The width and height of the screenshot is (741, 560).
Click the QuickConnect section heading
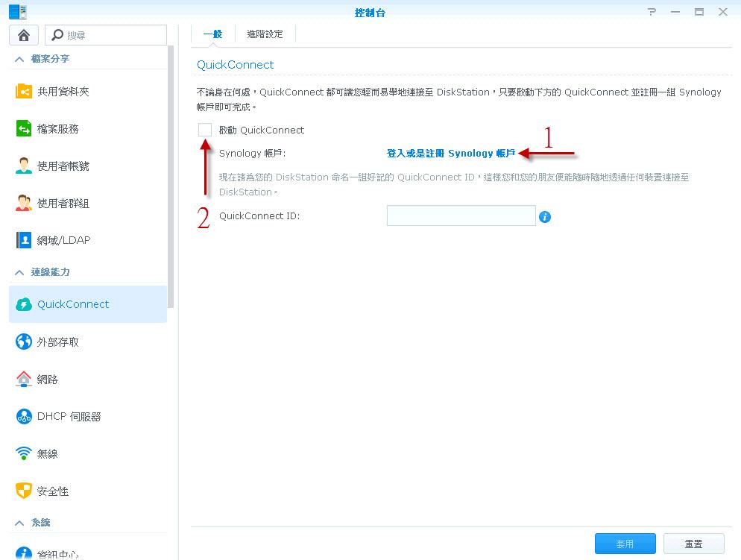[235, 65]
